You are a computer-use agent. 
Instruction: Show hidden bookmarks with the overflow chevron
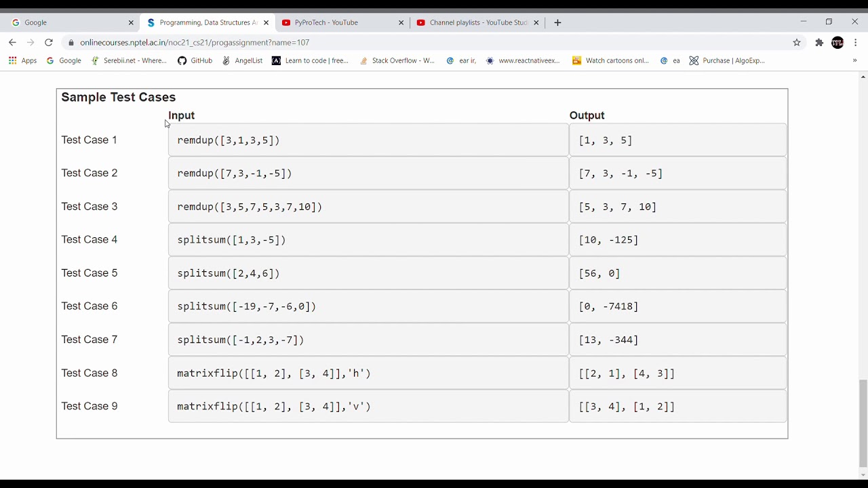tap(854, 60)
